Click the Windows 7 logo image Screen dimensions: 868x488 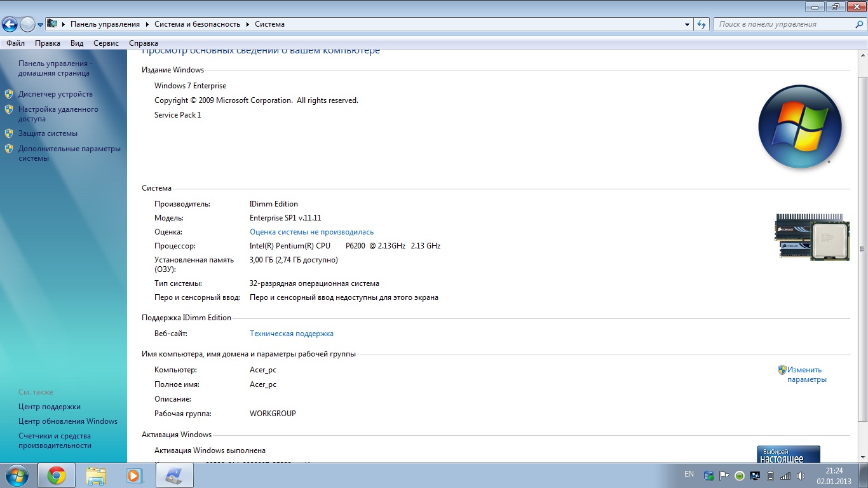(800, 126)
